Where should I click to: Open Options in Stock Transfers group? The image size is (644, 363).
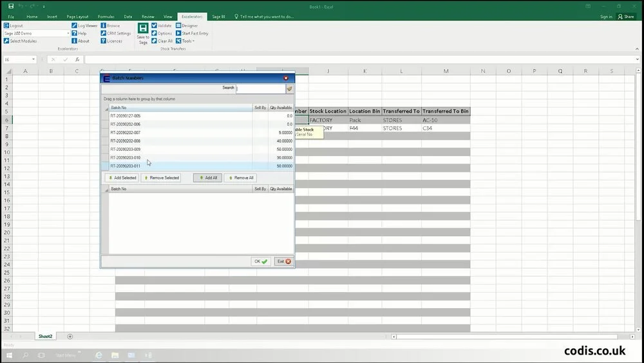coord(162,34)
